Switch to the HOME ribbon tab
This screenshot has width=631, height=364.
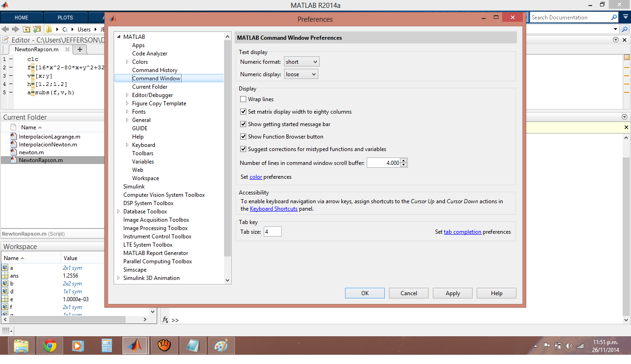(x=22, y=18)
